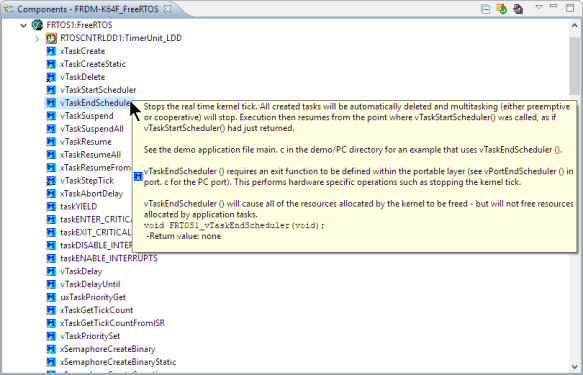The height and width of the screenshot is (375, 583).
Task: Select the vTaskSuspendAll method
Action: tap(92, 129)
